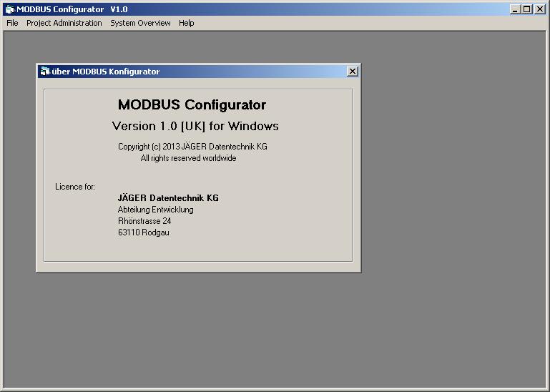Open the File menu

(x=12, y=23)
